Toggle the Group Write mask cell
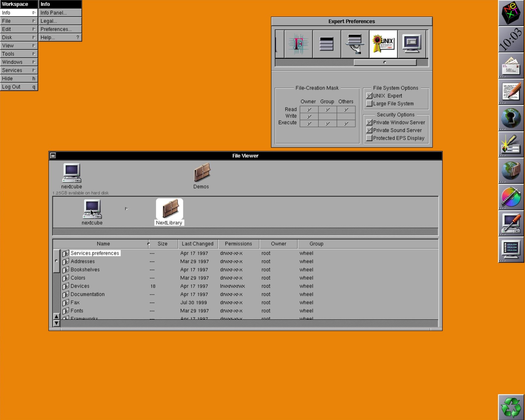This screenshot has height=420, width=525. (x=327, y=116)
